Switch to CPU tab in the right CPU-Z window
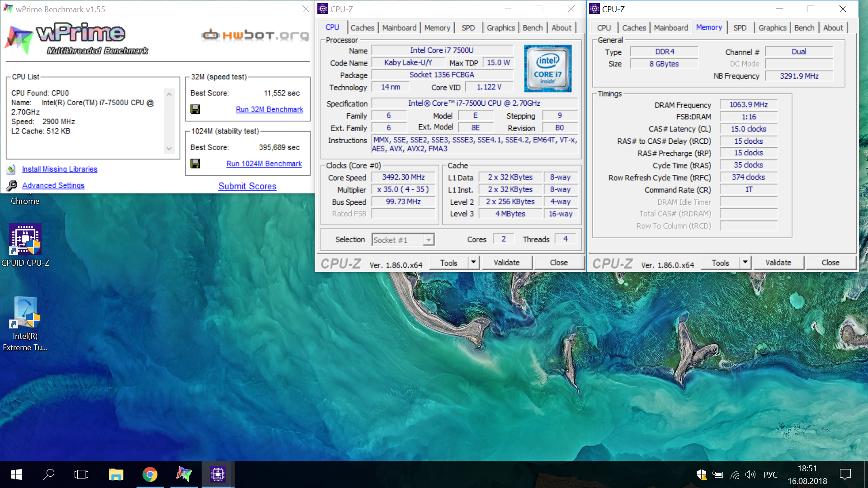Image resolution: width=868 pixels, height=488 pixels. pos(604,28)
